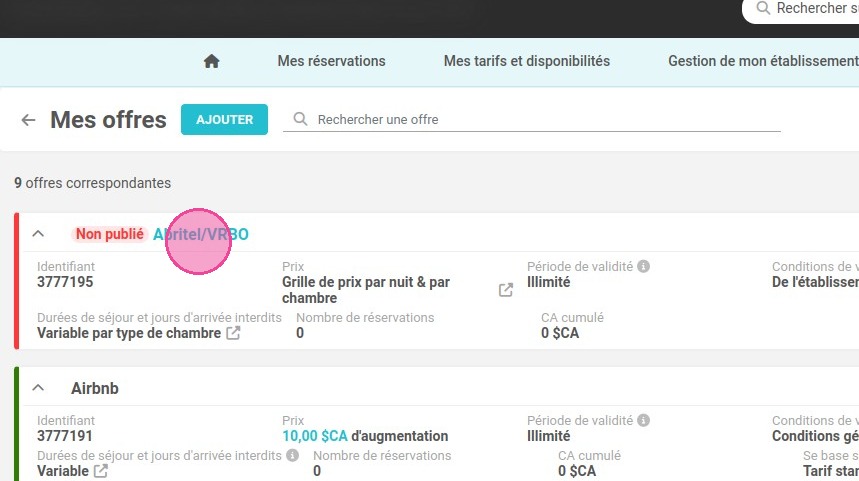This screenshot has height=481, width=859.
Task: Open Gestion de mon établissement menu
Action: tap(763, 61)
